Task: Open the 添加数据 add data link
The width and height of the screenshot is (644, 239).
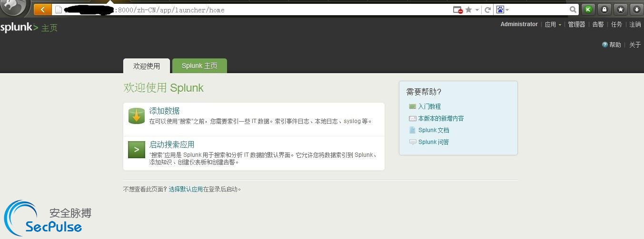Action: point(165,111)
